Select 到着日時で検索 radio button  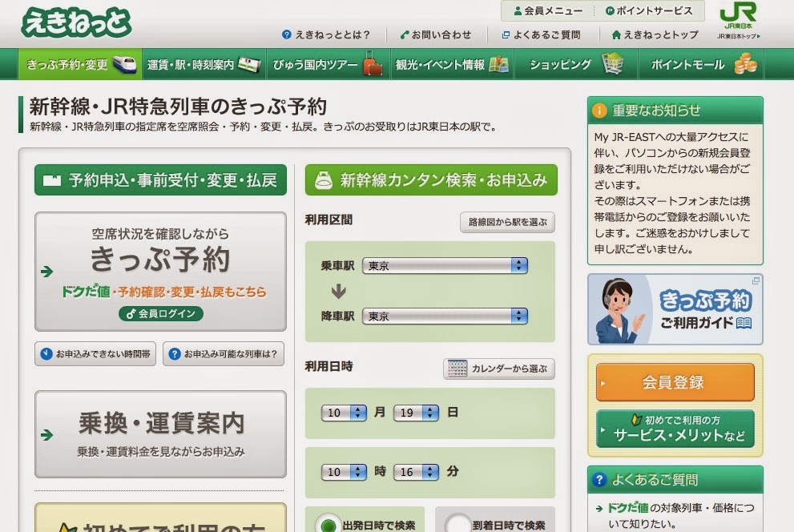click(457, 526)
